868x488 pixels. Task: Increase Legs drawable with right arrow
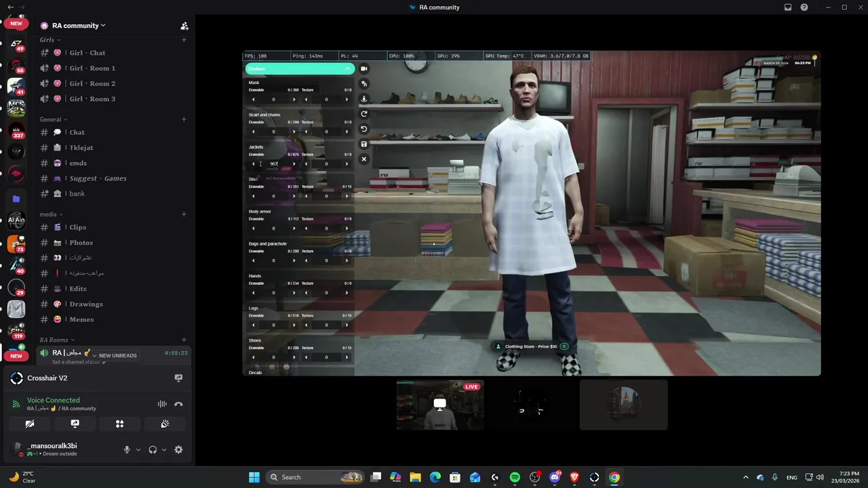click(x=294, y=325)
